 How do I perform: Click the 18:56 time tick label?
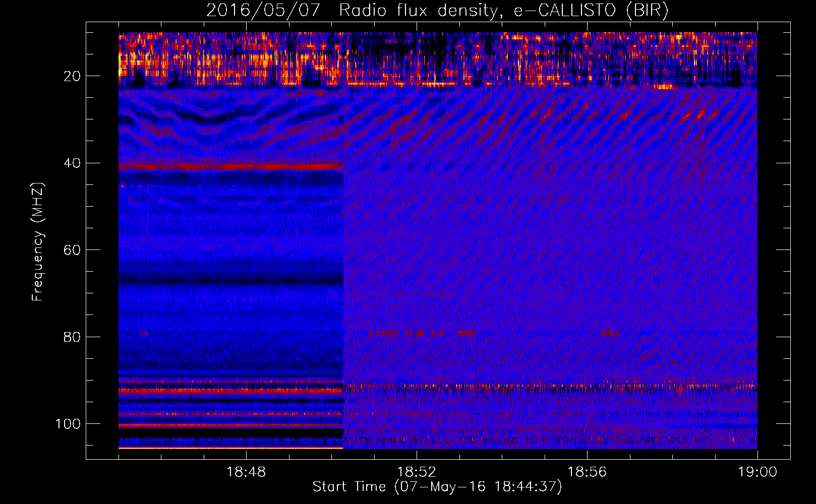[587, 472]
